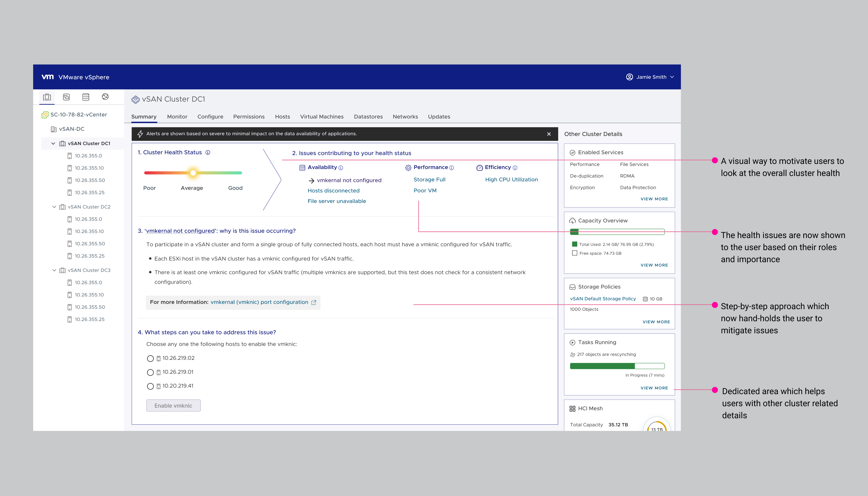Click the resyncing progress bar in Tasks Running
This screenshot has height=496, width=868.
[617, 366]
